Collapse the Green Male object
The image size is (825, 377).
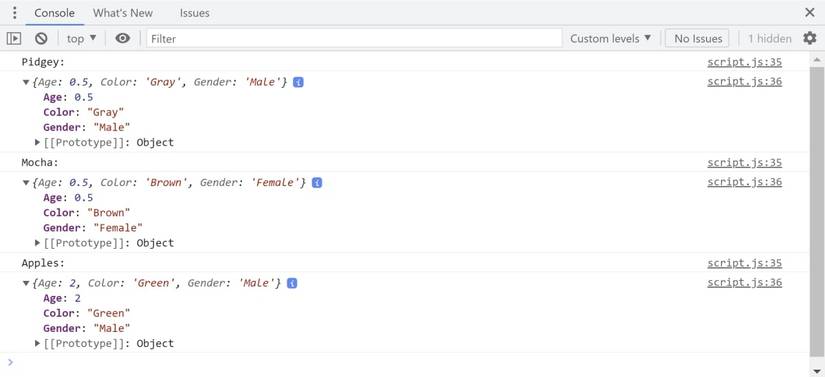point(26,283)
